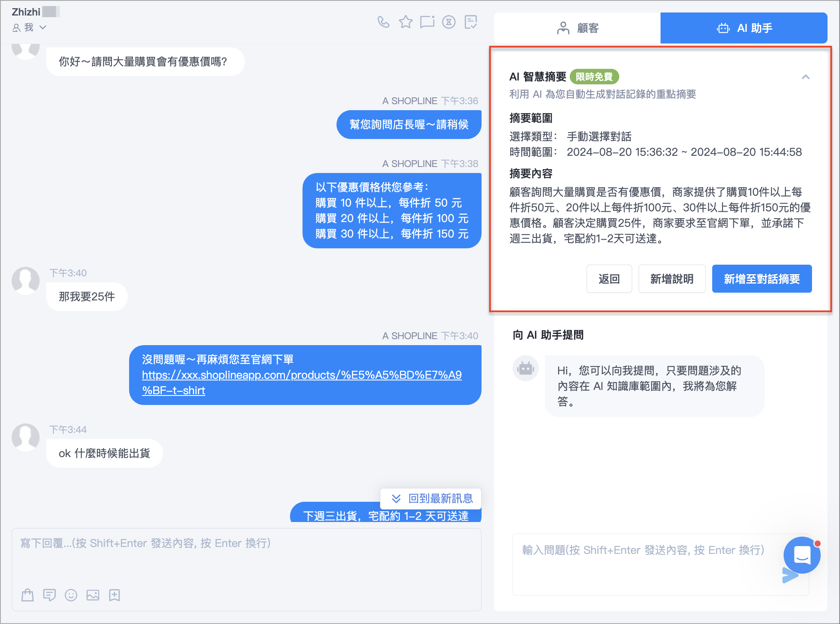
Task: Click the 向 AI 助手提問 heading
Action: [x=548, y=335]
